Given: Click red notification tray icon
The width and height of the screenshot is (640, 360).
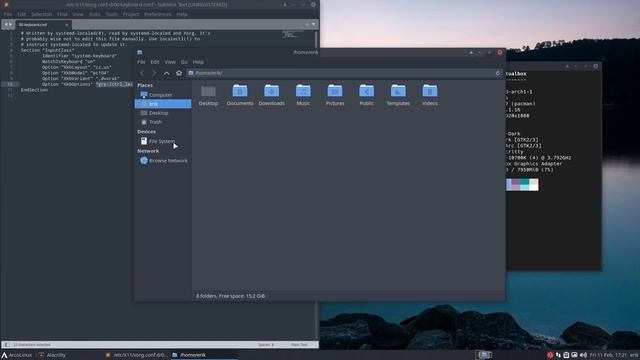Looking at the screenshot, I should pyautogui.click(x=550, y=355).
